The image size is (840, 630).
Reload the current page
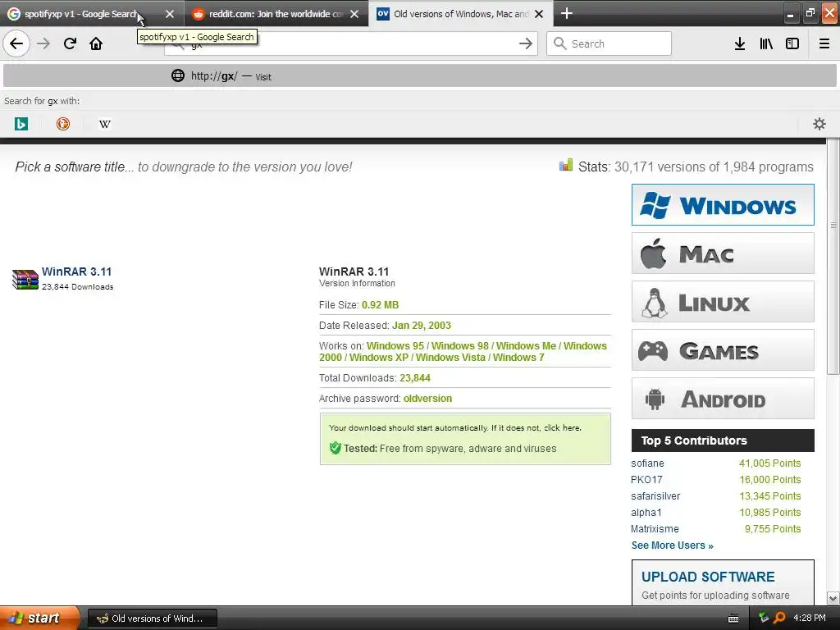tap(70, 43)
